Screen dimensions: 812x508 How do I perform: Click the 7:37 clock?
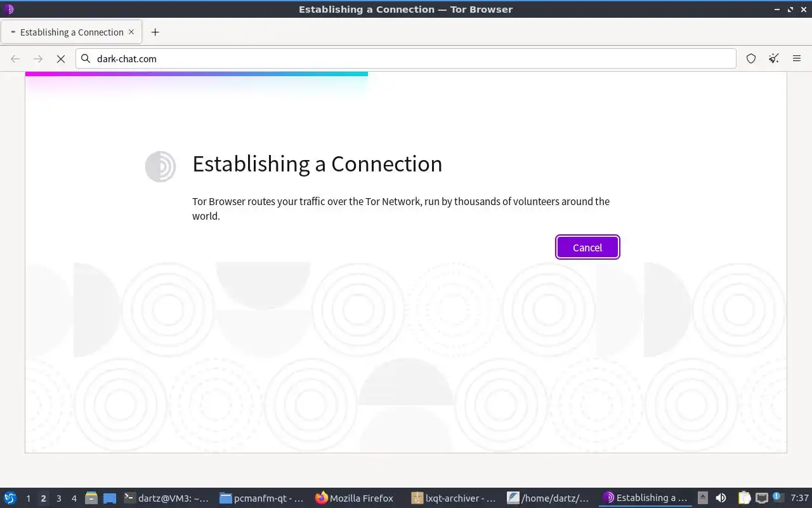click(x=799, y=498)
